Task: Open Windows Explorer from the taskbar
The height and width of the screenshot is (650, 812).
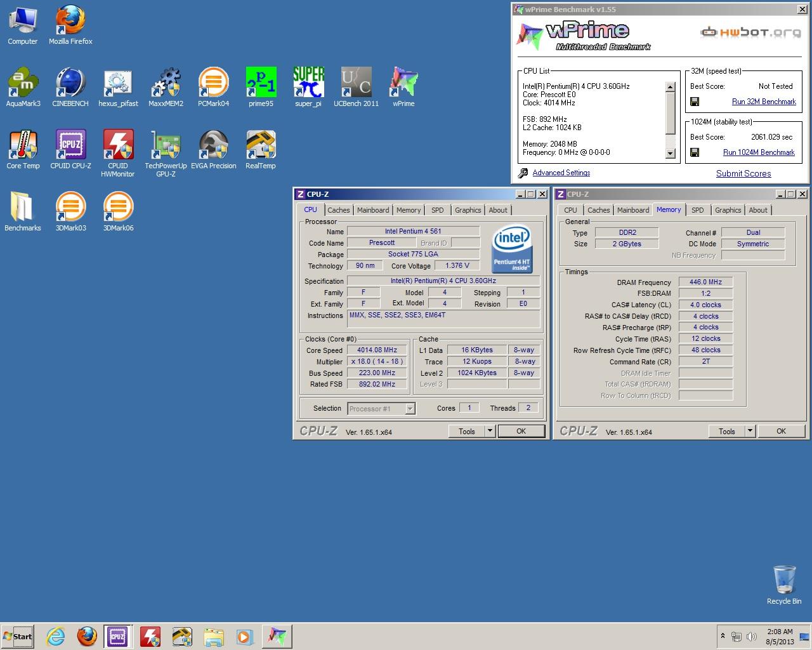Action: click(214, 636)
